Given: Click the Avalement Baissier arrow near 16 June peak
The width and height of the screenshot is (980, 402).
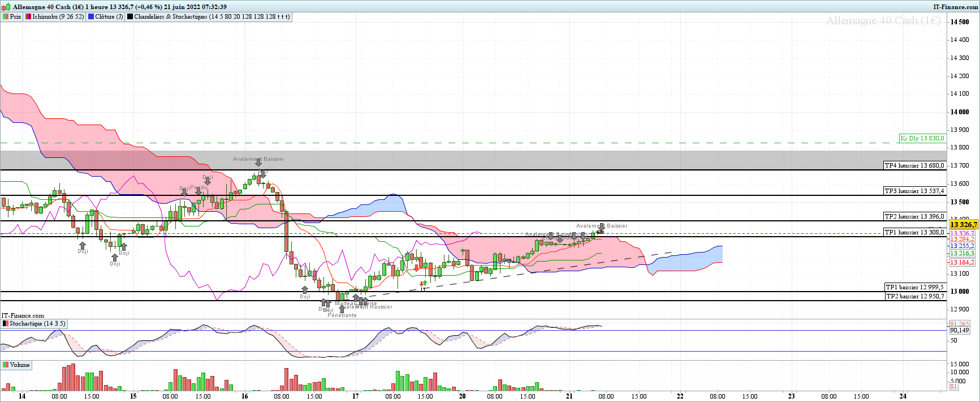Looking at the screenshot, I should 258,163.
